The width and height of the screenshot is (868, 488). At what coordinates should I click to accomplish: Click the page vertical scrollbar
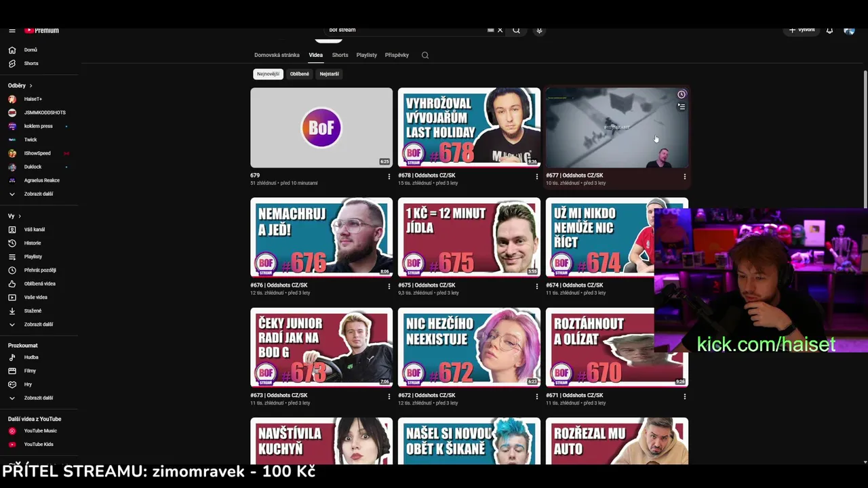(865, 139)
